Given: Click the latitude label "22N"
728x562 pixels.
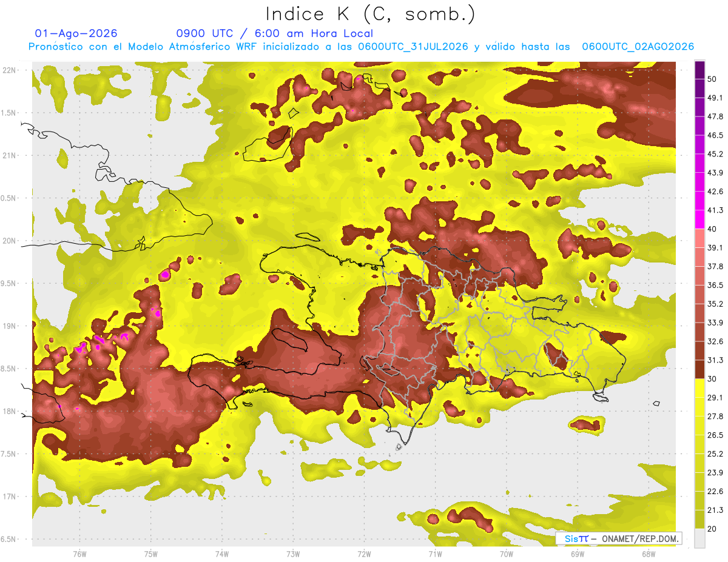Looking at the screenshot, I should [10, 70].
